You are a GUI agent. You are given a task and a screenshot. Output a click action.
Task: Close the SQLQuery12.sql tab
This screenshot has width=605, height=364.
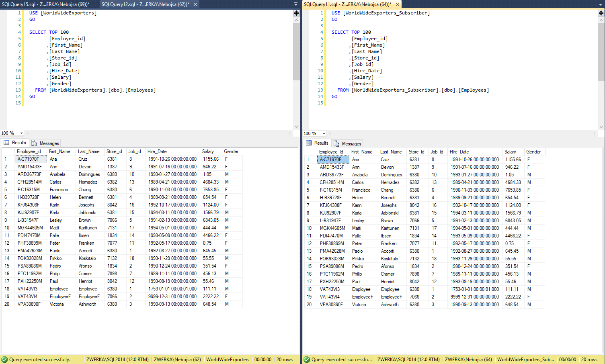tap(195, 4)
